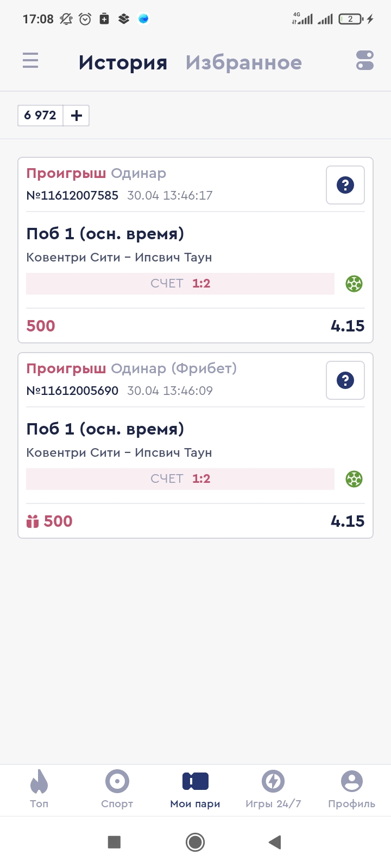Open Игры 24/7 lightning tab

coord(273,789)
